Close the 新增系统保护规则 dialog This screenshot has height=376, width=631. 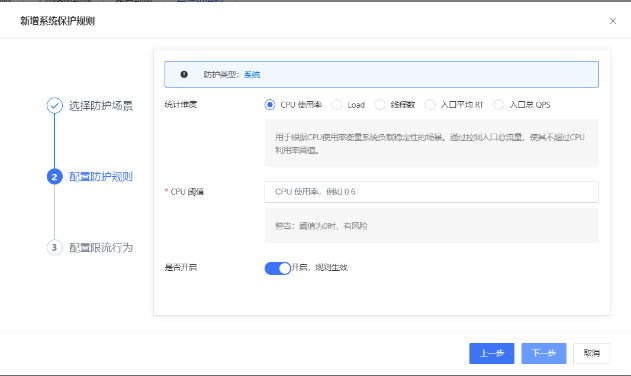pos(612,21)
